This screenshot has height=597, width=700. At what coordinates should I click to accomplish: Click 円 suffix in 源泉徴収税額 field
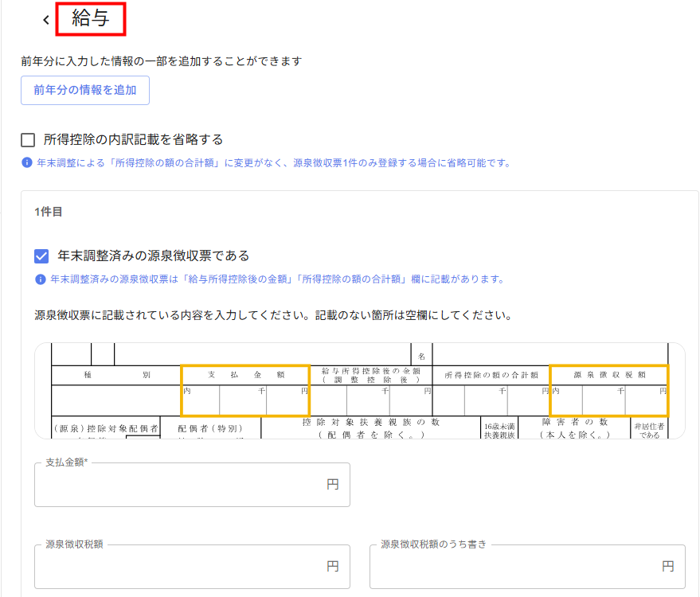[333, 567]
